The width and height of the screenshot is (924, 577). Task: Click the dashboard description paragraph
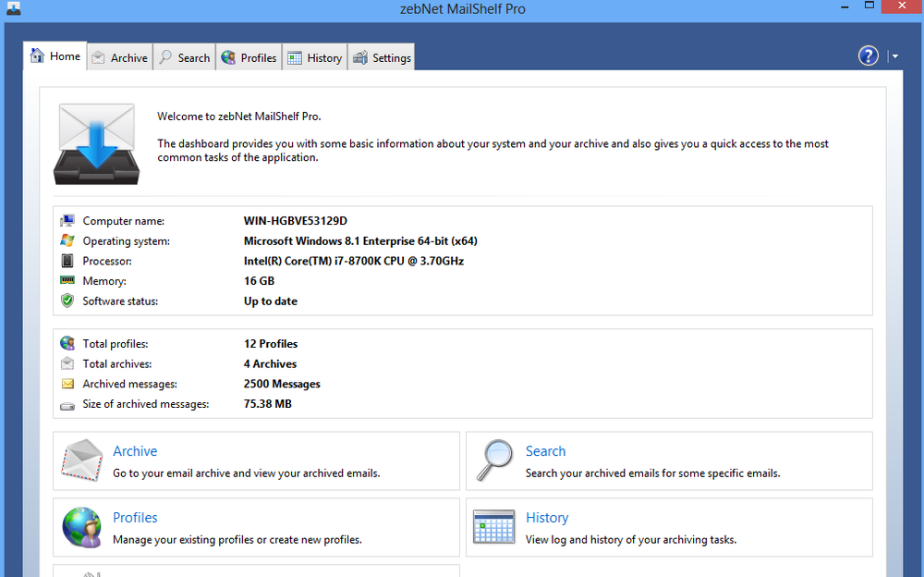click(492, 151)
